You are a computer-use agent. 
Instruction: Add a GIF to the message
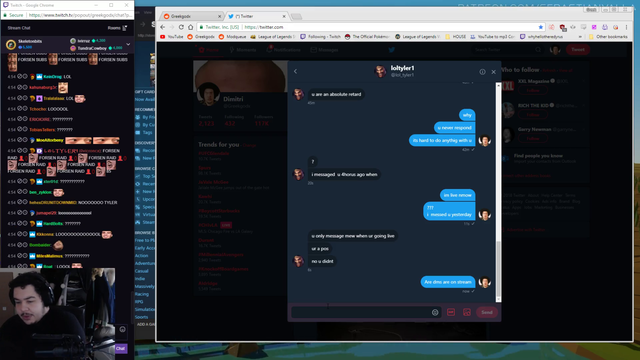click(x=451, y=312)
